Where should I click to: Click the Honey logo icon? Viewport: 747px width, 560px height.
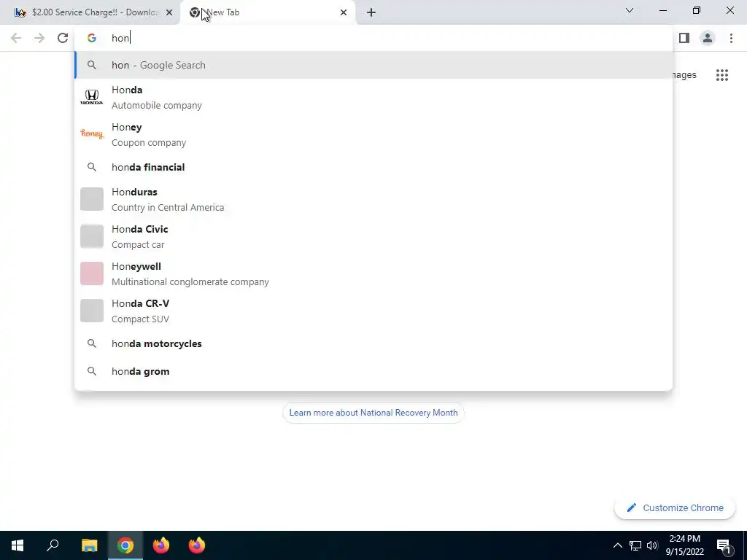[91, 134]
